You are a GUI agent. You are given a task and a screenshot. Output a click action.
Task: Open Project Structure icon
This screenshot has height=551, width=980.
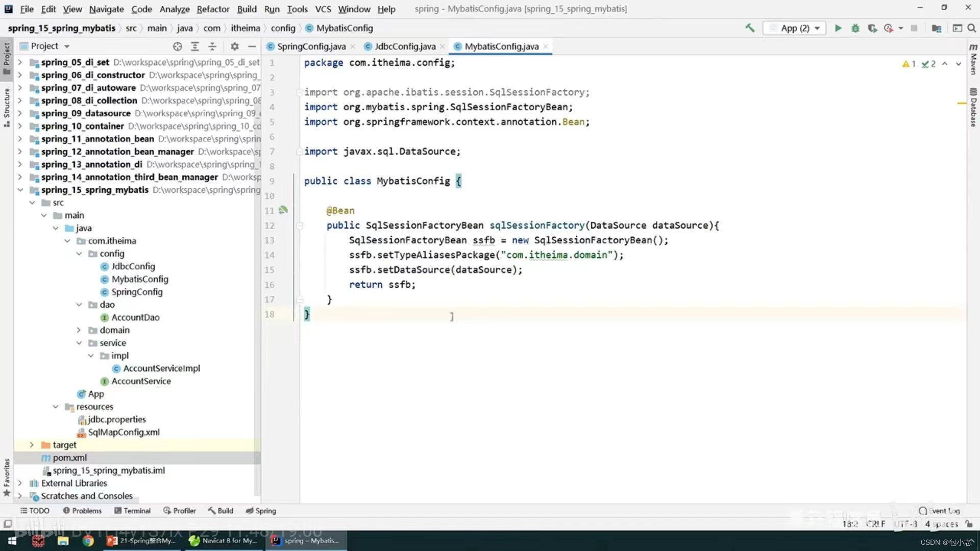pos(936,28)
